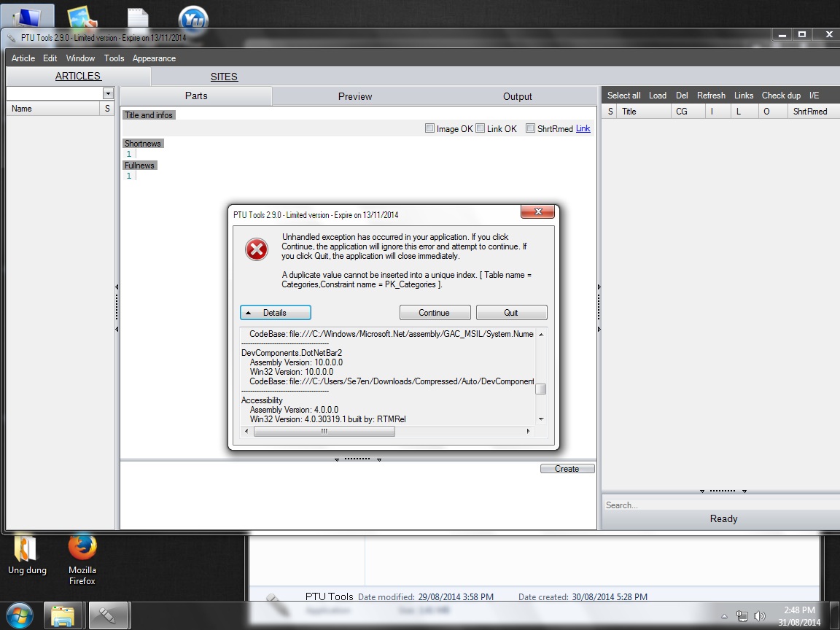Toggle the ShrtRmed checkbox
Image resolution: width=840 pixels, height=630 pixels.
[530, 128]
